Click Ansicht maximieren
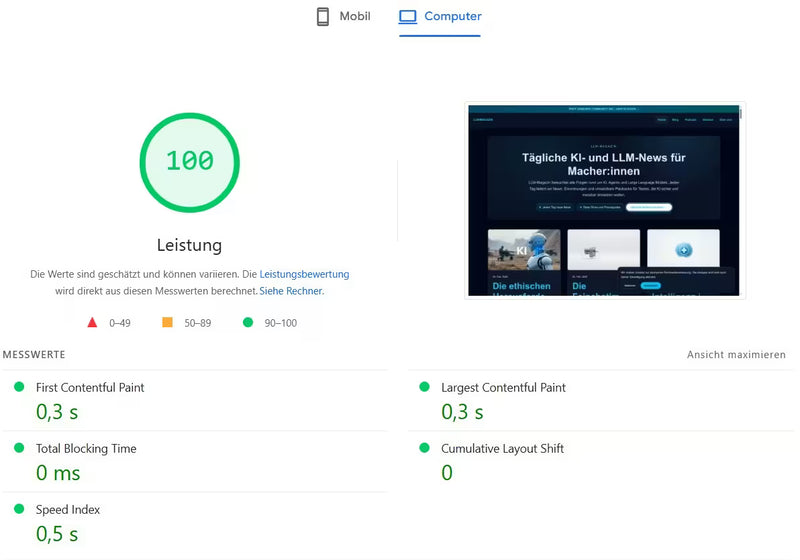 pos(736,354)
